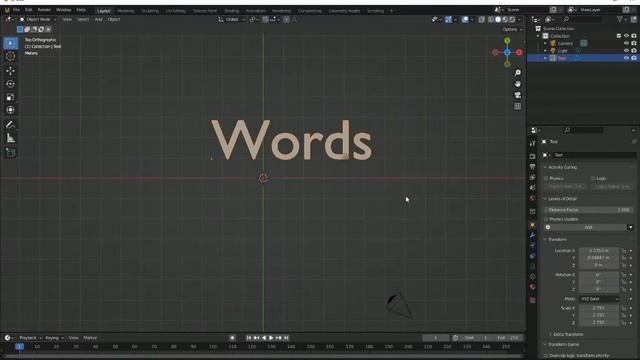Adjust the Distance Factor slider
This screenshot has width=640, height=360.
[588, 210]
